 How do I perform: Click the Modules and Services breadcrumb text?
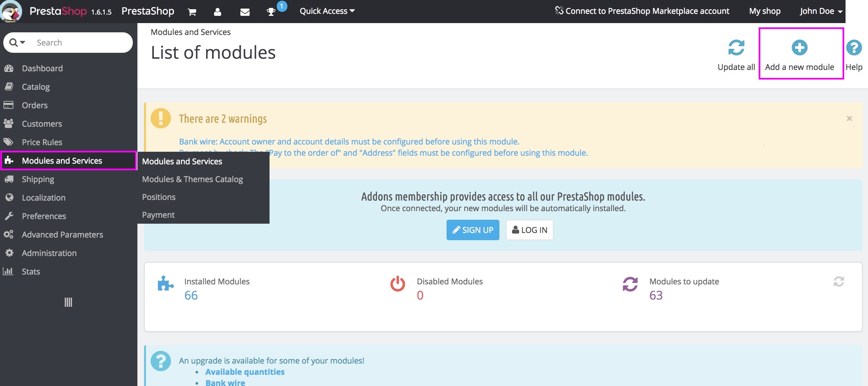click(x=191, y=32)
